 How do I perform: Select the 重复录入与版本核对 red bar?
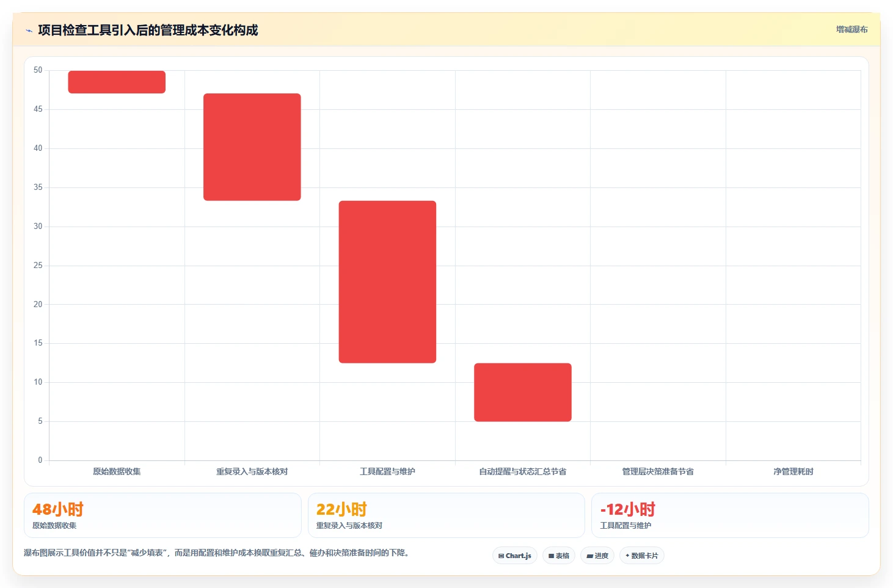(252, 147)
